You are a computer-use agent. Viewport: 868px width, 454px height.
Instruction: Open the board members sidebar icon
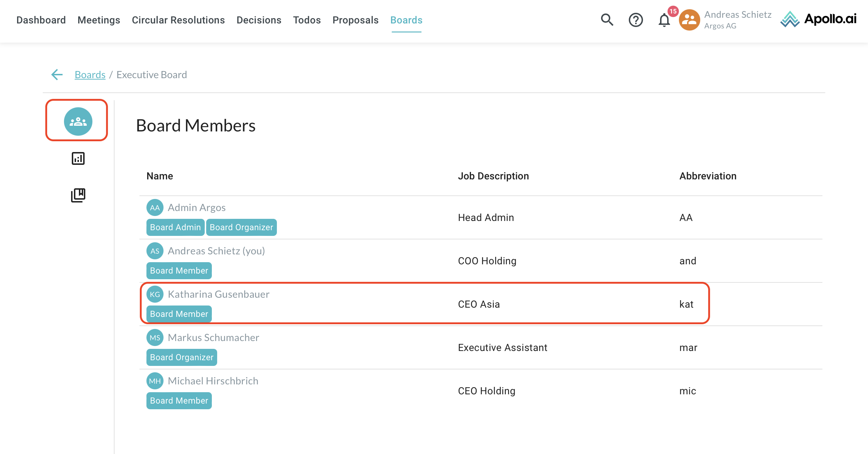[78, 121]
